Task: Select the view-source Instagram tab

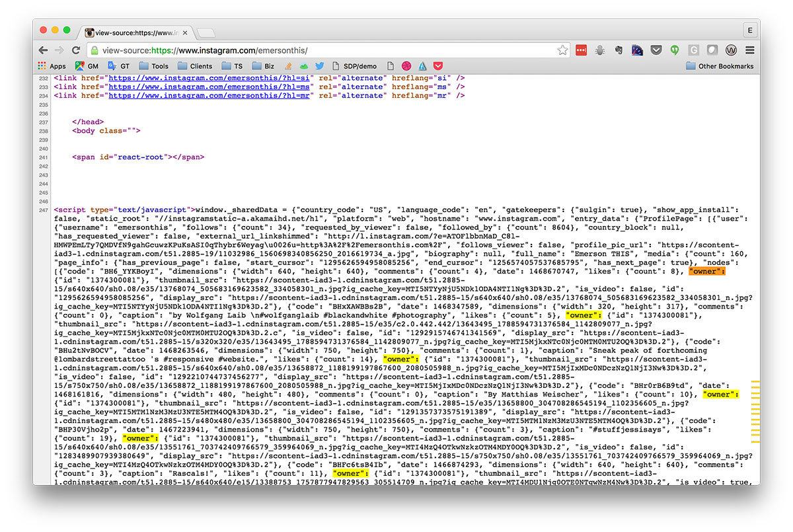Action: click(x=136, y=32)
